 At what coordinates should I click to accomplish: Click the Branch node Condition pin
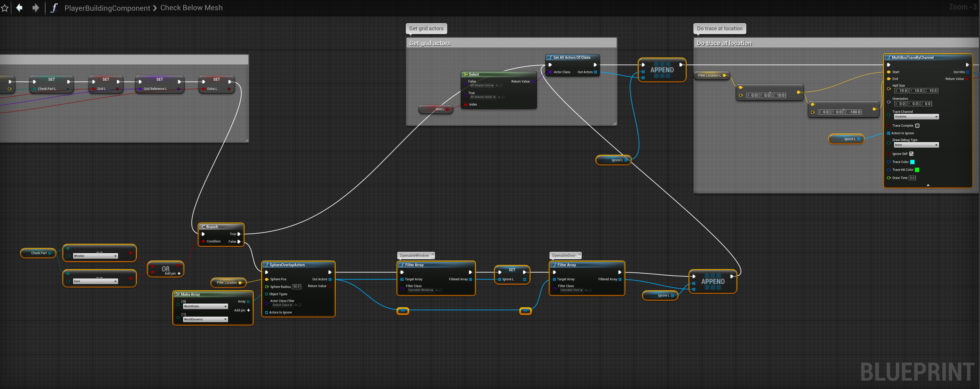point(203,241)
